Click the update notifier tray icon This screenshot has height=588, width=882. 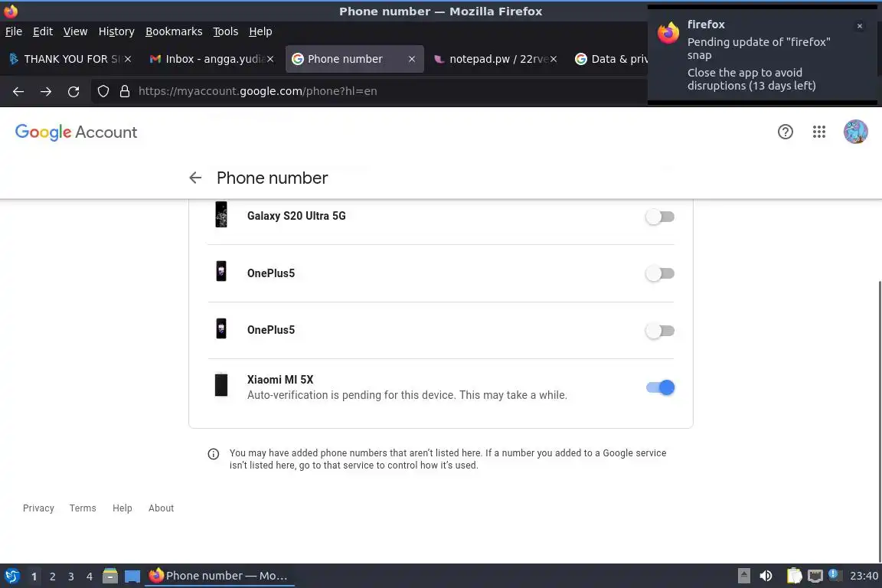point(835,575)
